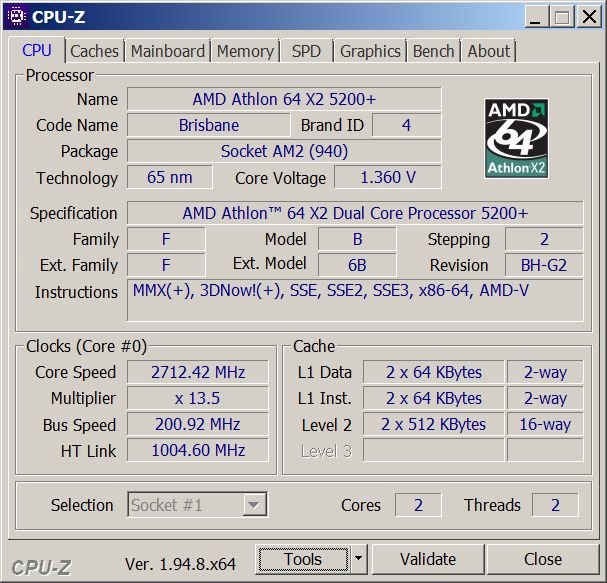
Task: Click the Bus Speed value 200.92 MHz
Action: [198, 424]
